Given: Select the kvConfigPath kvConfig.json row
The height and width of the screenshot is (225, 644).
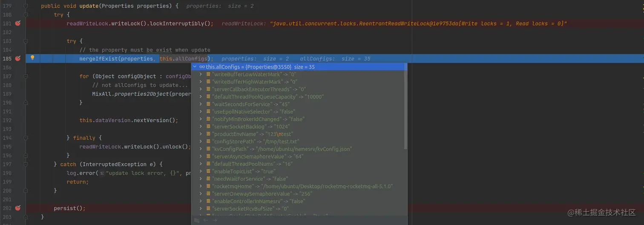Looking at the screenshot, I should coord(282,149).
